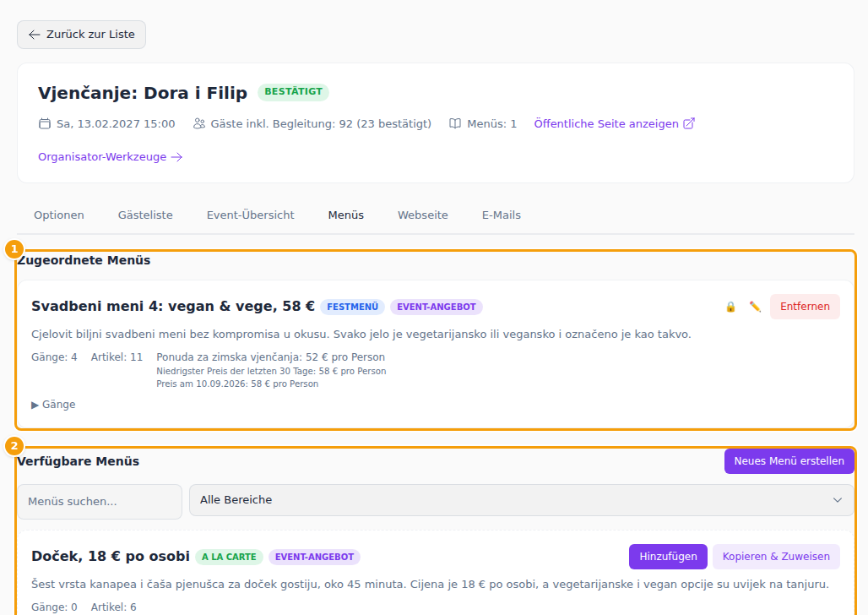Click the Gänge: 4 count
868x615 pixels.
[x=54, y=357]
